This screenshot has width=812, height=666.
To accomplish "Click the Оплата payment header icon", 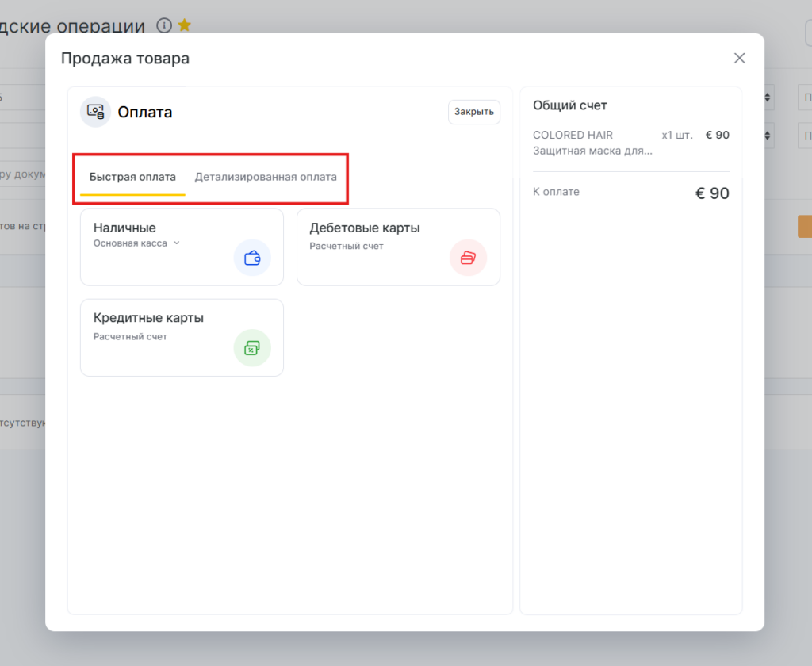I will (96, 112).
